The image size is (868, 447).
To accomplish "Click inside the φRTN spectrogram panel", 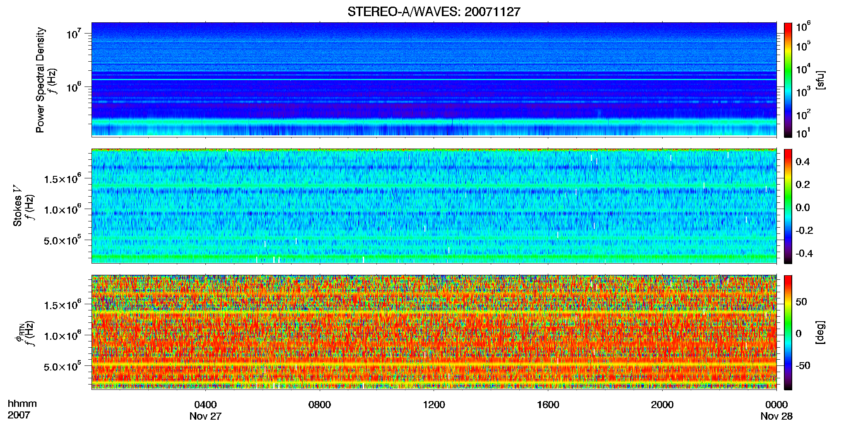I will [x=434, y=332].
